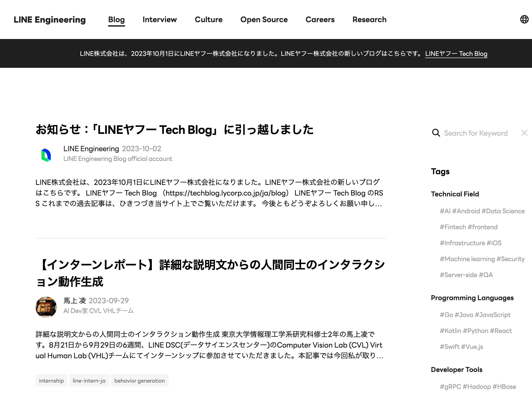Viewport: 532px width, 399px height.
Task: Filter by #HBase tag
Action: coord(504,387)
